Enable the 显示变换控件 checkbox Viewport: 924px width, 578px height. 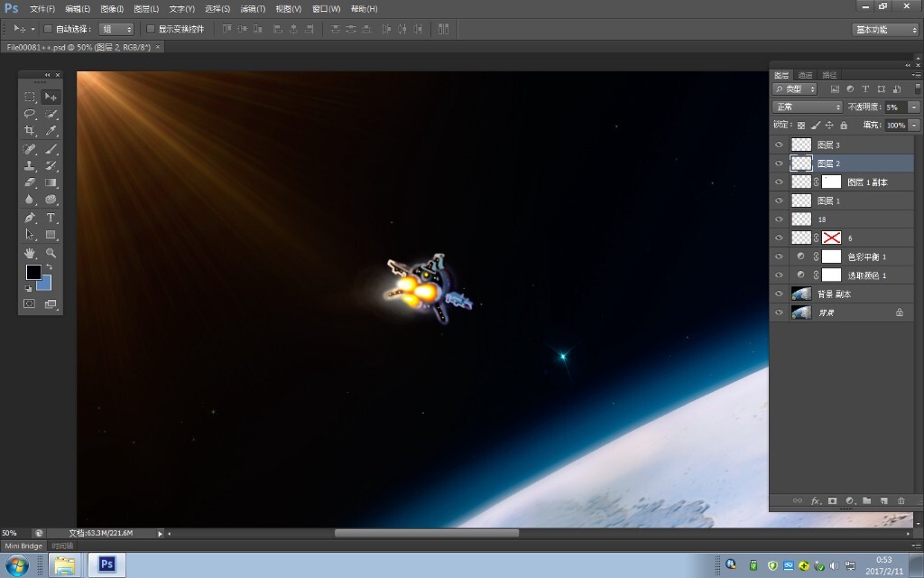click(x=151, y=29)
